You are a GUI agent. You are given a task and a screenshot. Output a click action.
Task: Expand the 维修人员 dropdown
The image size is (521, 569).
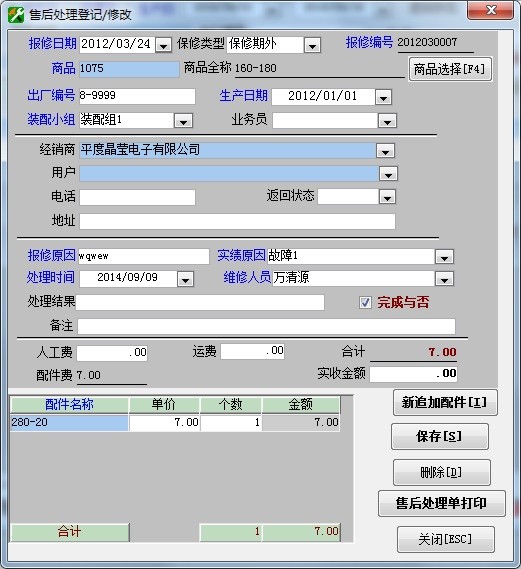[x=444, y=279]
